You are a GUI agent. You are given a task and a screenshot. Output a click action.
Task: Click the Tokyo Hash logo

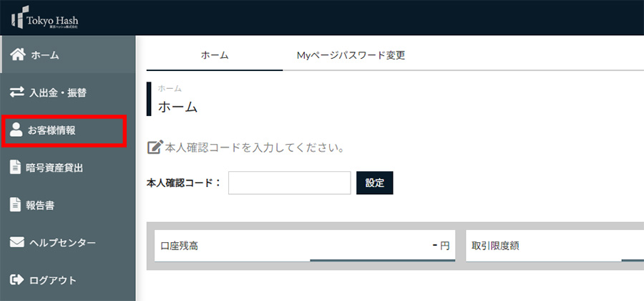(x=44, y=17)
